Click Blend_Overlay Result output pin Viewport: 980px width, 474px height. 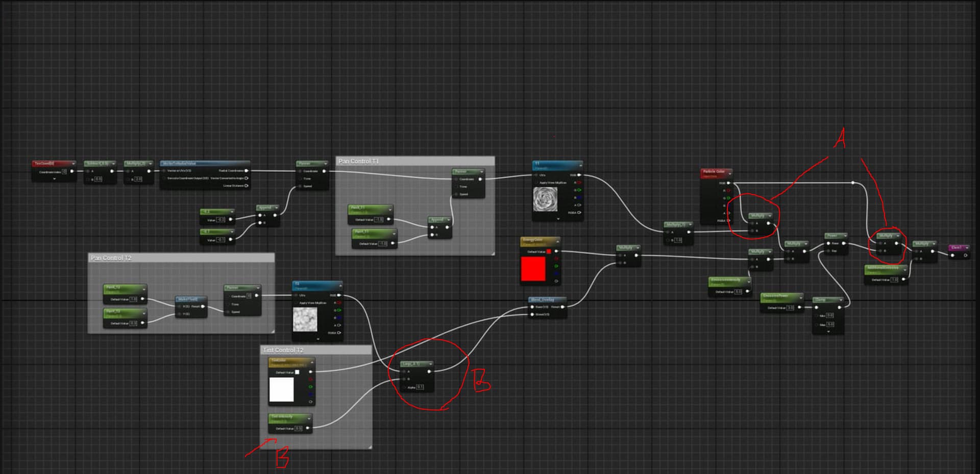(563, 307)
